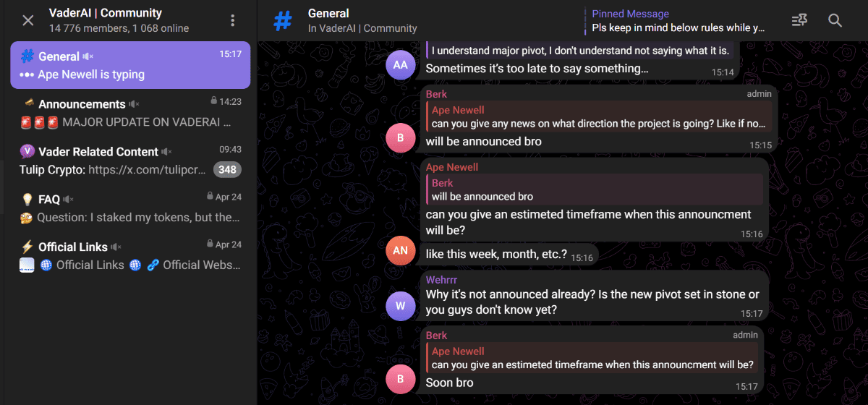
Task: Open the pinned messages list icon
Action: coord(799,20)
